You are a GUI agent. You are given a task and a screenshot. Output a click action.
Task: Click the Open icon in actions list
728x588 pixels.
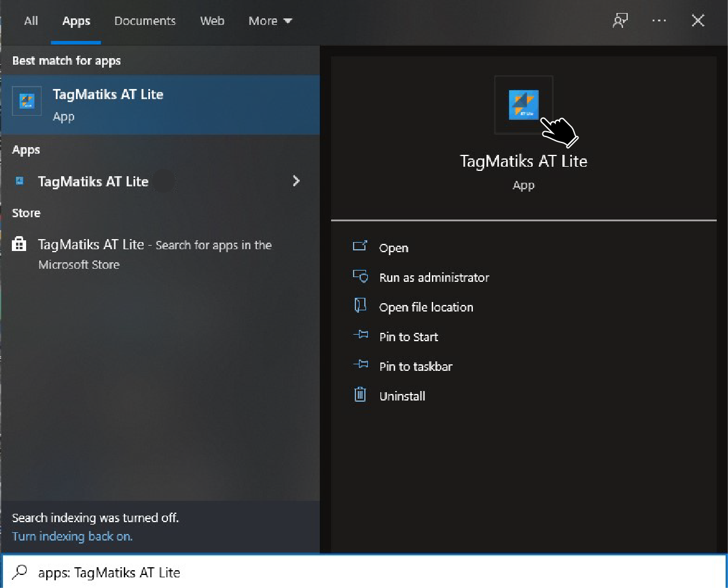tap(360, 246)
